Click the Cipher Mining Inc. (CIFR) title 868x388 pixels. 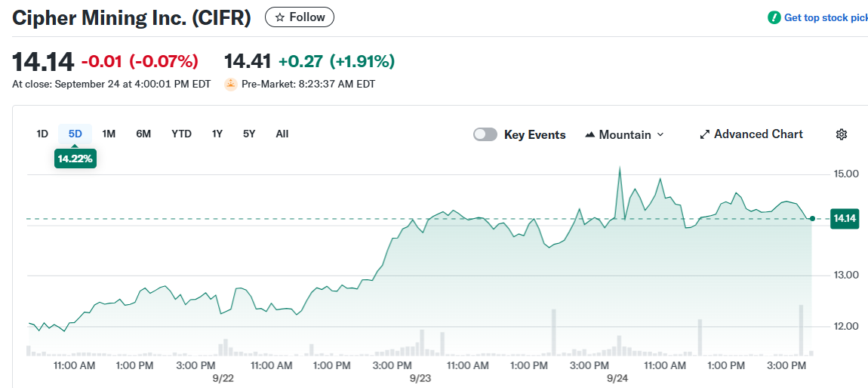click(x=131, y=17)
